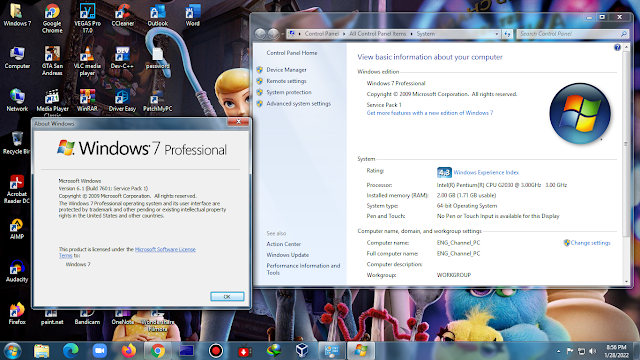The height and width of the screenshot is (360, 640).
Task: Open Microsoft Edge from taskbar
Action: 71,351
